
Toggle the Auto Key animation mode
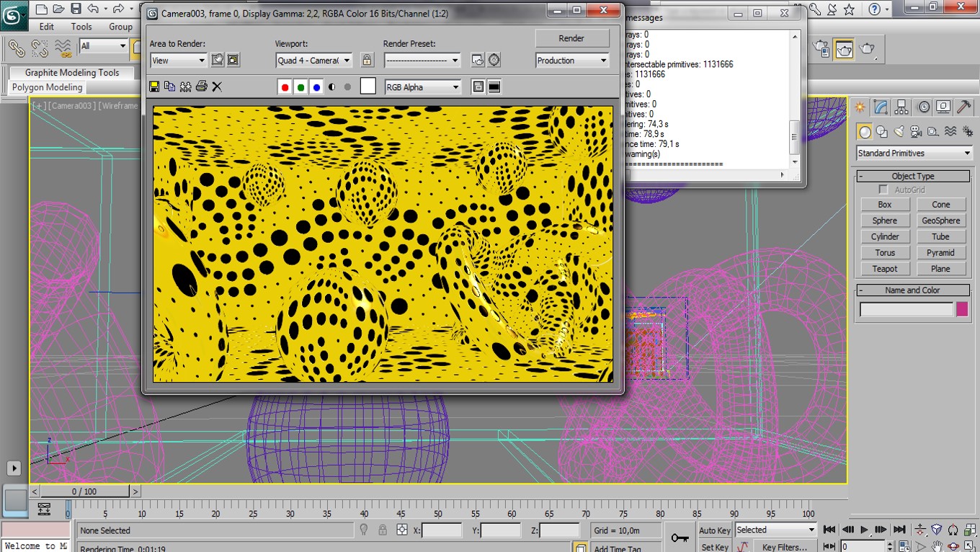coord(714,530)
